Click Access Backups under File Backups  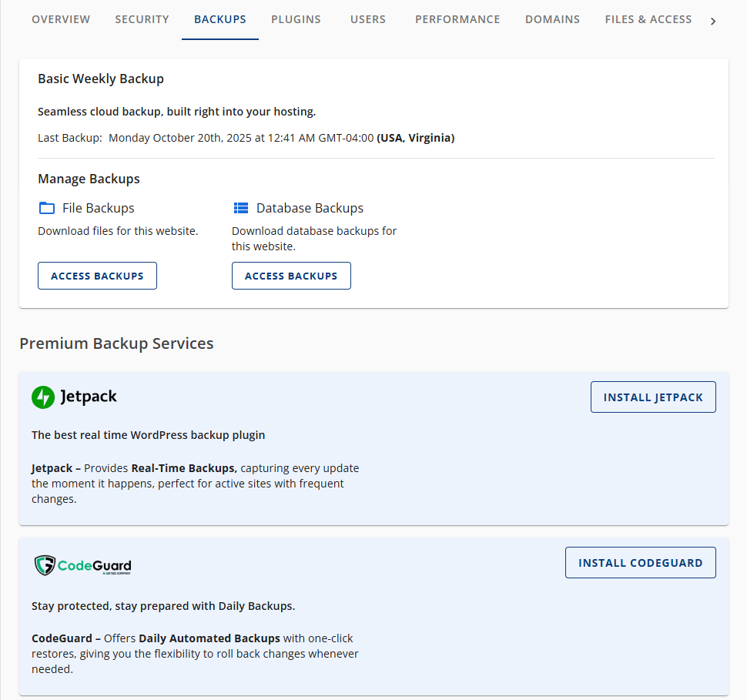[97, 275]
